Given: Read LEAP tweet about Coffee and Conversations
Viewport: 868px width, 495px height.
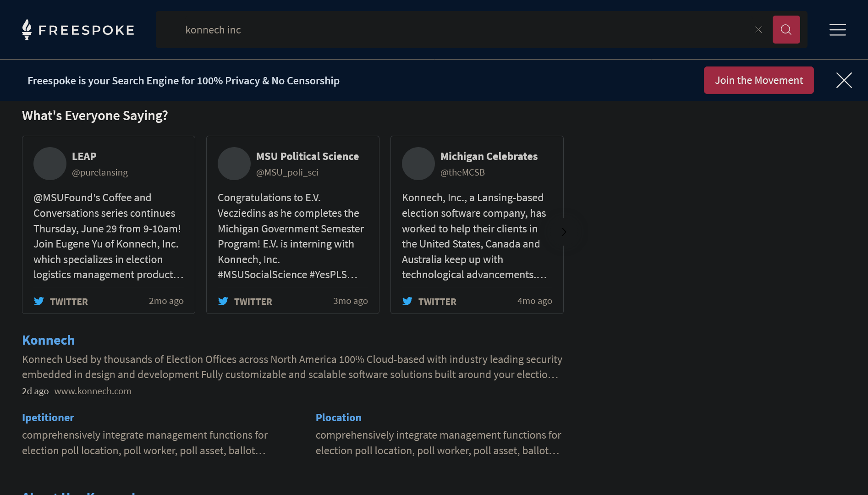Looking at the screenshot, I should click(x=109, y=236).
